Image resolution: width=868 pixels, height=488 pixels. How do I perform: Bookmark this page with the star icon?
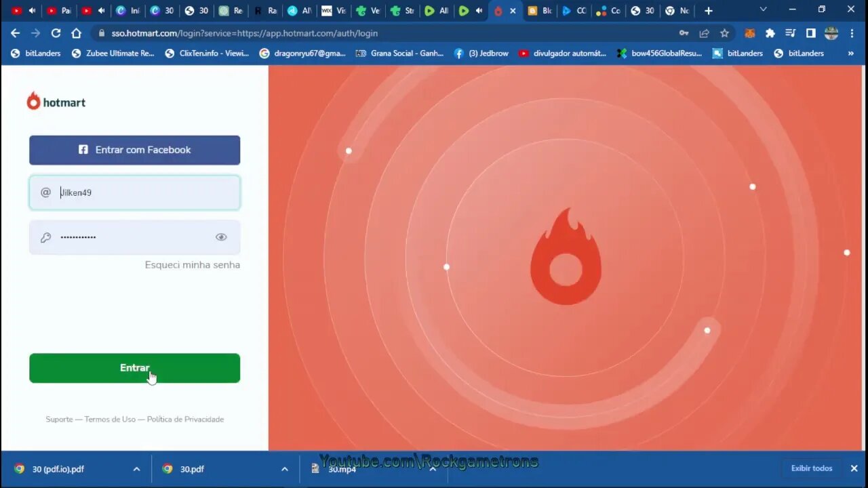click(x=724, y=33)
